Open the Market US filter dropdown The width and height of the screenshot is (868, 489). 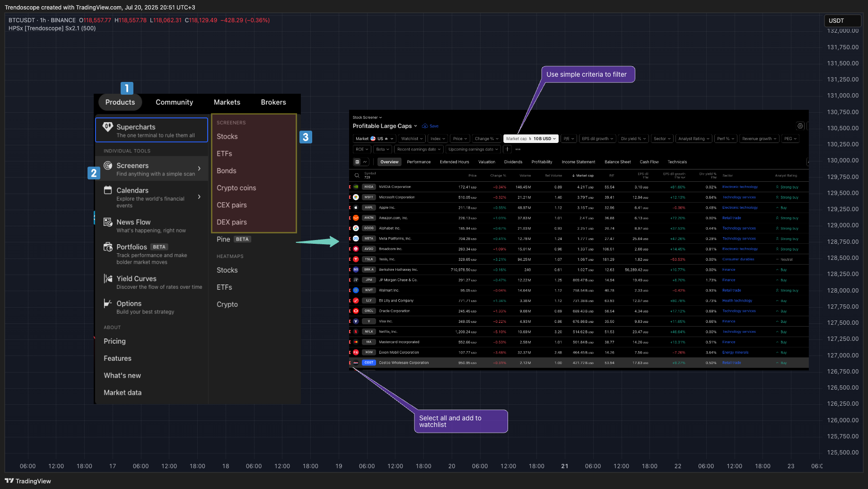pos(374,139)
